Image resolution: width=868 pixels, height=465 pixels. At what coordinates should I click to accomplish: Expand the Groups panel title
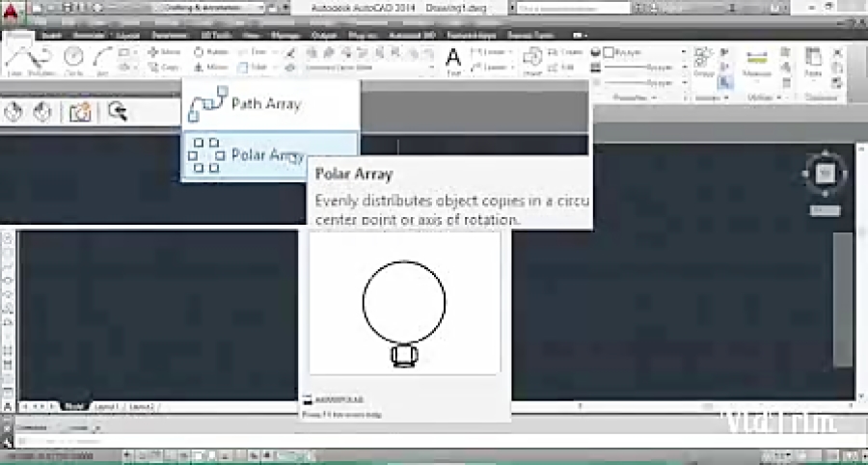[x=712, y=98]
